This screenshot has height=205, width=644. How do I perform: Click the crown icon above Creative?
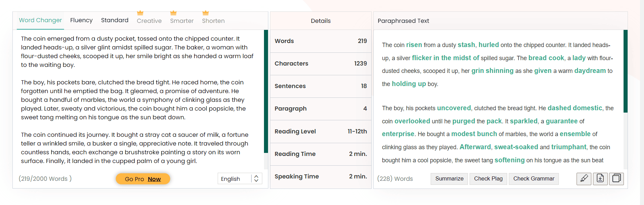[140, 13]
